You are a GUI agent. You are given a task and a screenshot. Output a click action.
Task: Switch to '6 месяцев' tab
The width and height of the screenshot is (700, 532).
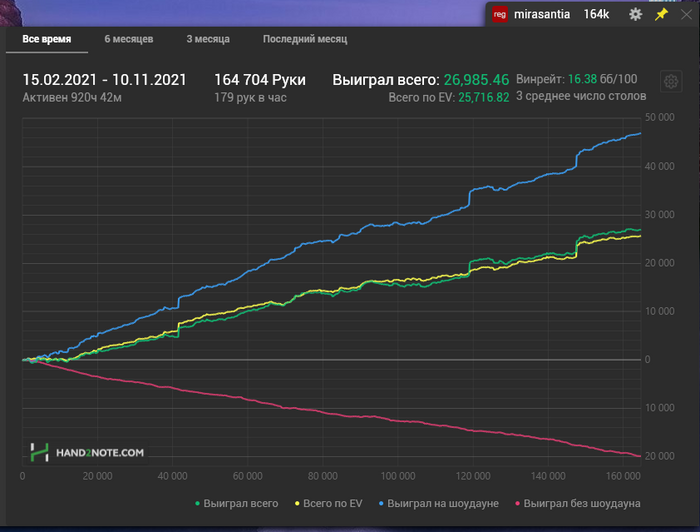[x=129, y=39]
